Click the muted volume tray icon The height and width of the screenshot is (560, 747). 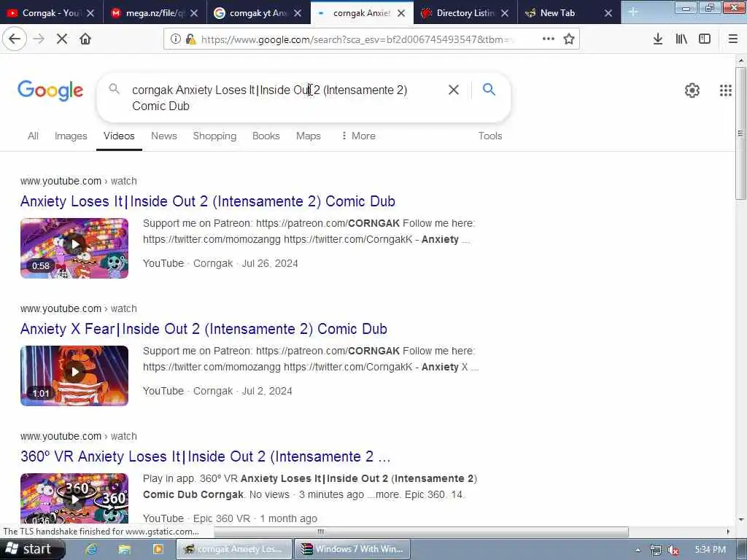coord(673,550)
